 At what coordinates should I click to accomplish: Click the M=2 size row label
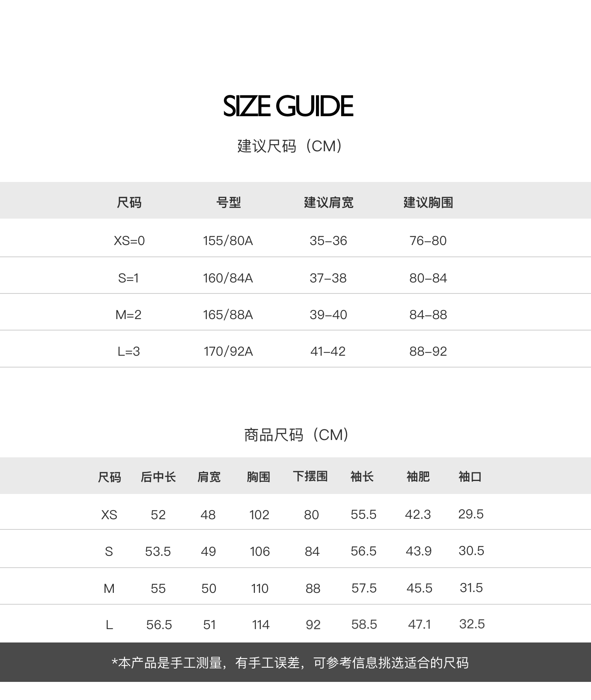tap(128, 315)
